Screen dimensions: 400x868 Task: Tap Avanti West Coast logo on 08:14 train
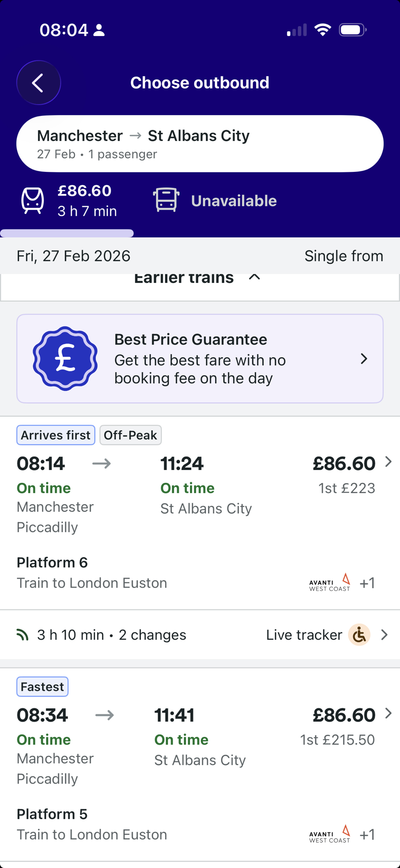click(330, 583)
